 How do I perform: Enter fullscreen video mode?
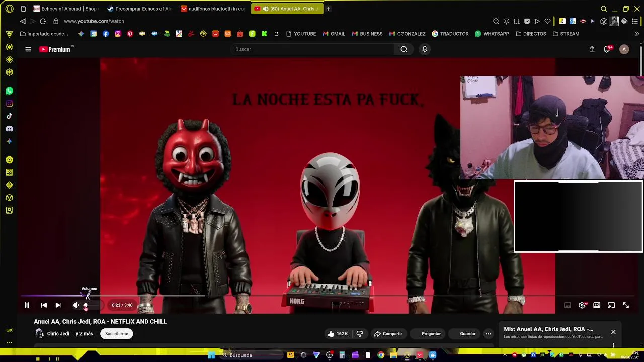[626, 305]
